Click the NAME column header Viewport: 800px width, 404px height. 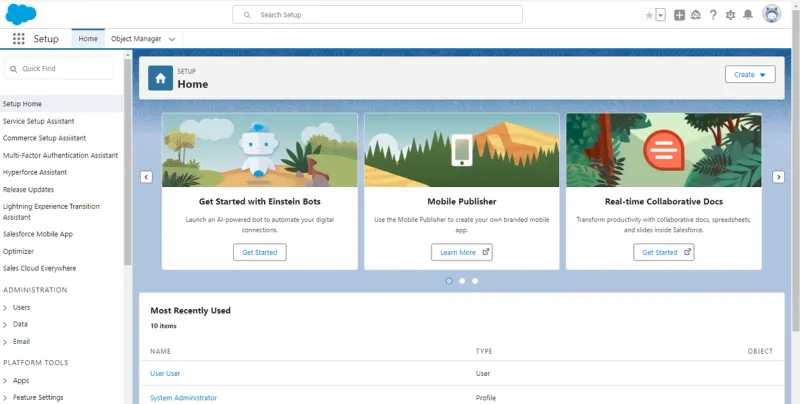[x=160, y=351]
